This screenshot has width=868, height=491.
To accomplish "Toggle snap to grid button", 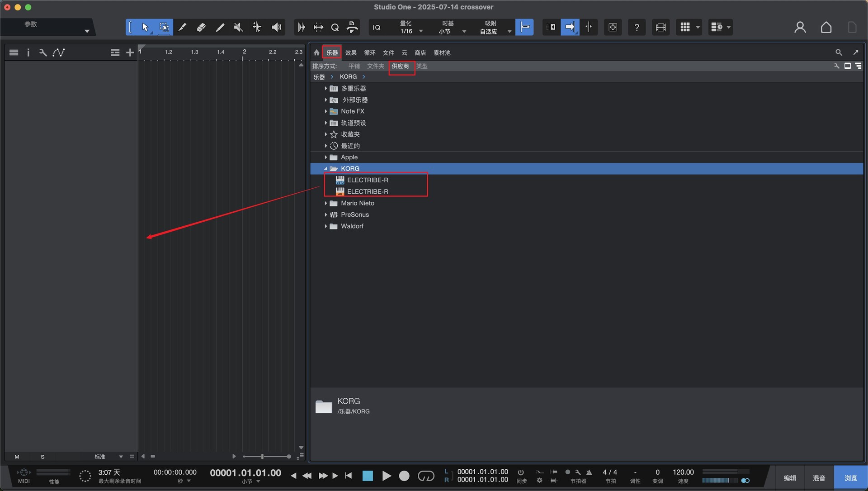I will (524, 27).
